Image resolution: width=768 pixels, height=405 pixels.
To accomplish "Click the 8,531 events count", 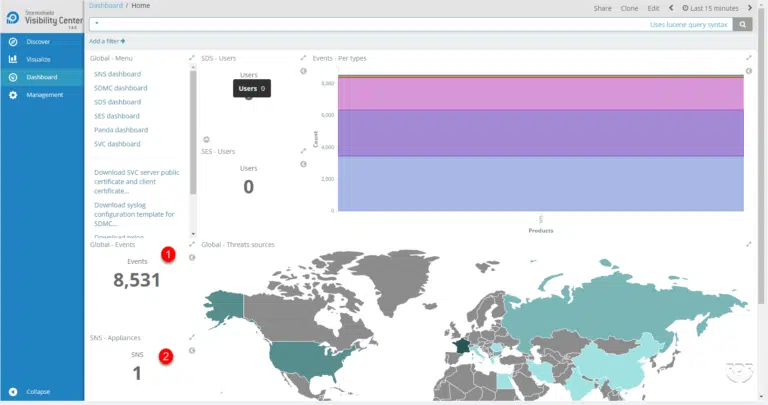I will (137, 280).
